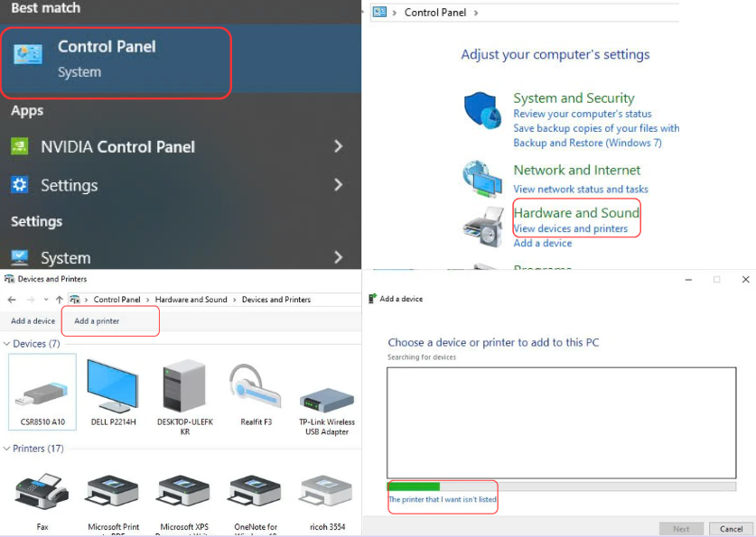756x537 pixels.
Task: Click search progress bar in Add a device
Action: coord(562,486)
